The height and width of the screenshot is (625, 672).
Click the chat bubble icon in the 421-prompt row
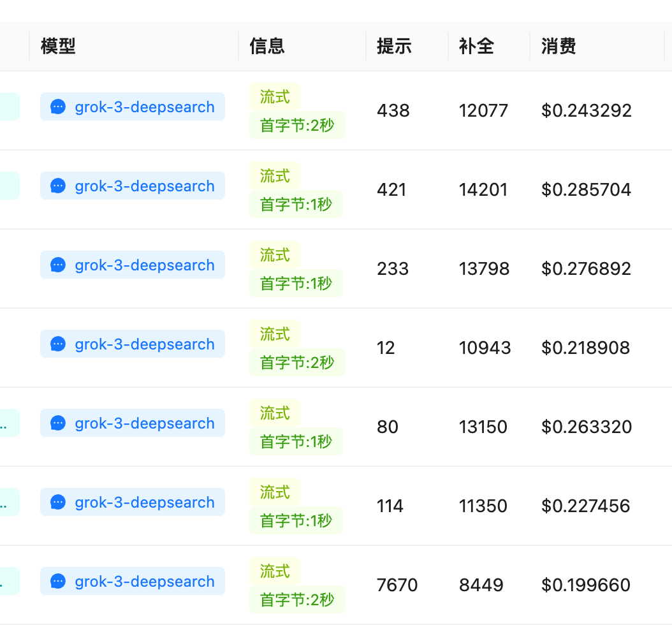point(57,186)
